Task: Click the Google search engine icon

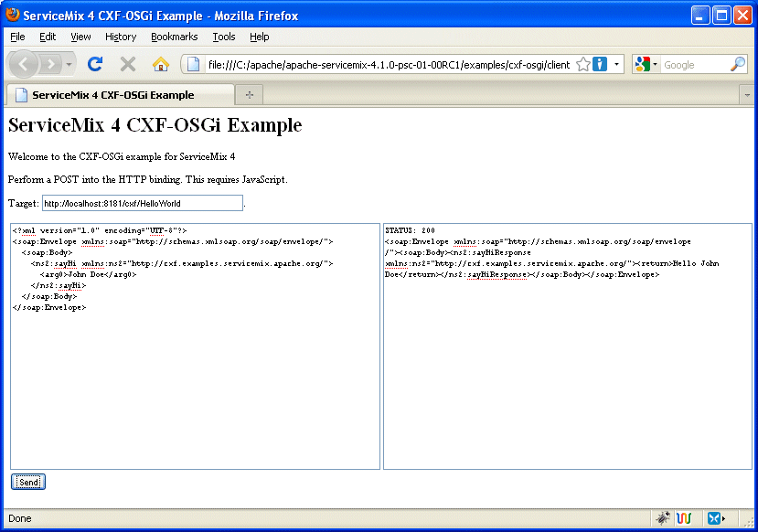Action: click(643, 64)
